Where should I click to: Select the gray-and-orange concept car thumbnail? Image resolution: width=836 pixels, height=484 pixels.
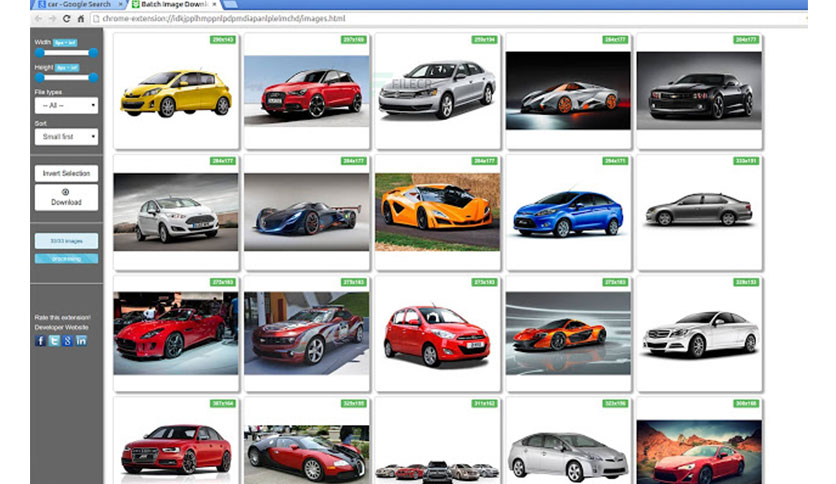click(x=568, y=90)
